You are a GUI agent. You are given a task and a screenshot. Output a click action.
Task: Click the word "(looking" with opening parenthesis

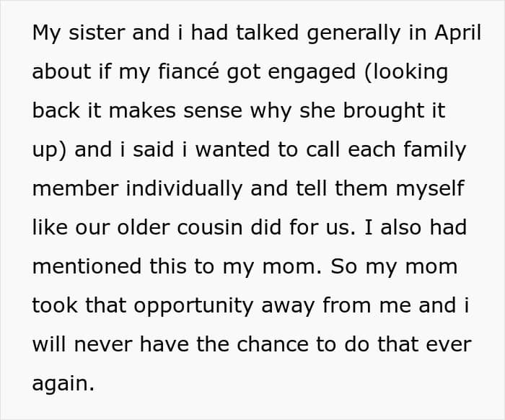[406, 72]
